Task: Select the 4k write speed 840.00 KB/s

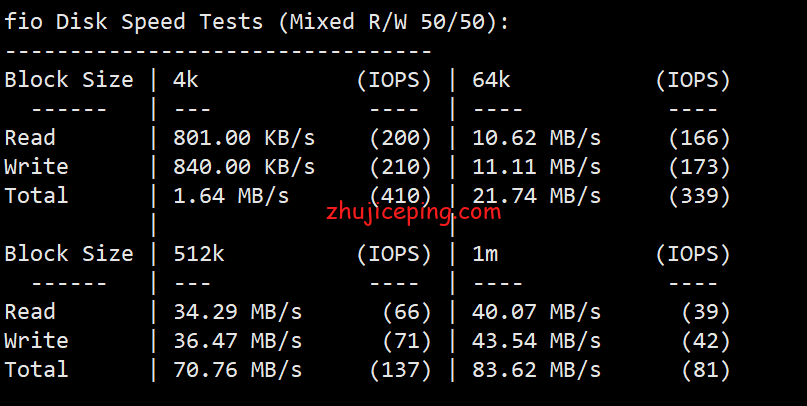Action: (244, 167)
